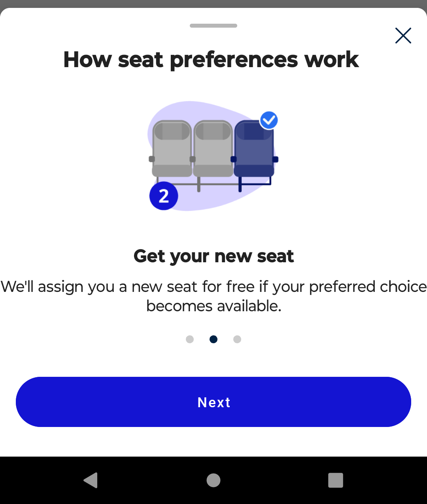This screenshot has width=427, height=504.
Task: Tap the drag handle atop the sheet
Action: click(213, 26)
